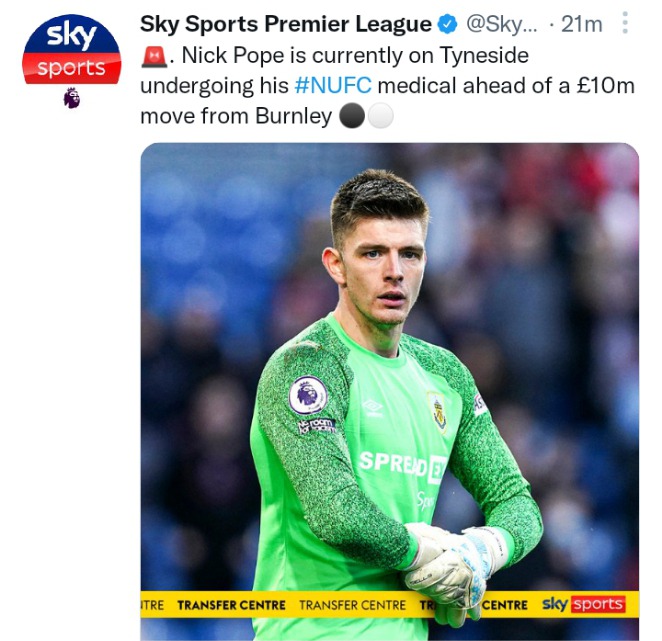Click the white circle emoji
The image size is (662, 641).
[x=380, y=116]
